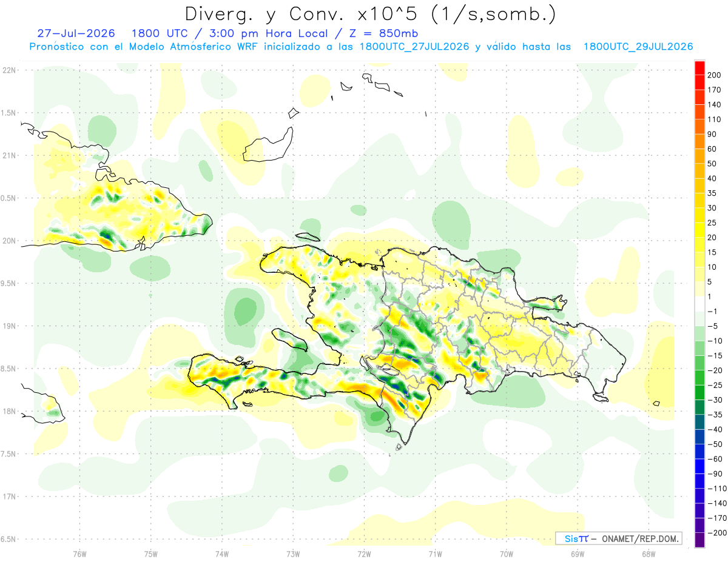Click the '6.5N' latitude axis label
This screenshot has height=562, width=728.
tap(8, 540)
